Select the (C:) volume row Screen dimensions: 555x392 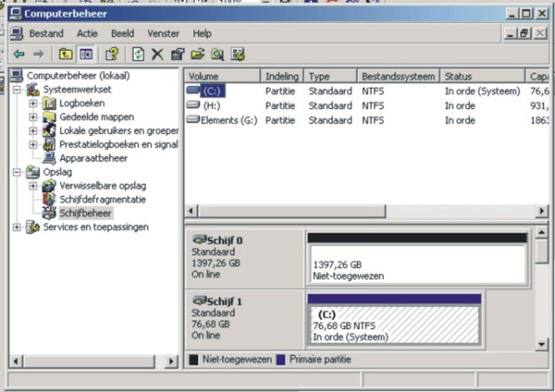coord(367,91)
